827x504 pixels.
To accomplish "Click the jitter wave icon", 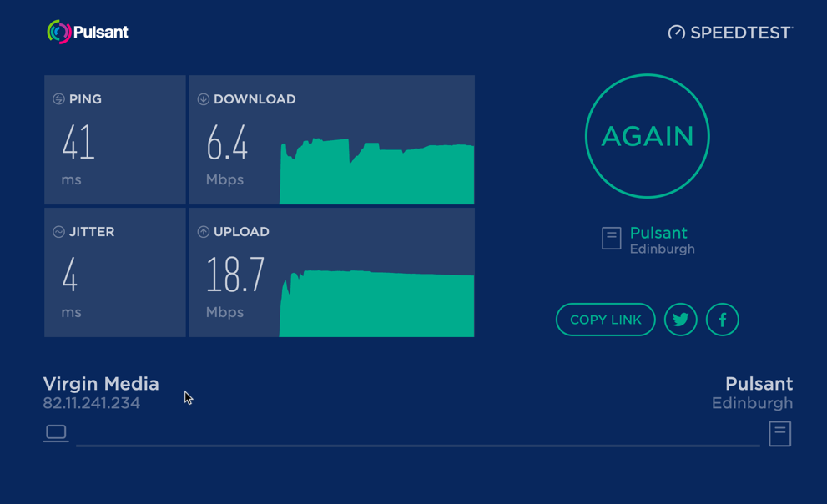I will [58, 232].
